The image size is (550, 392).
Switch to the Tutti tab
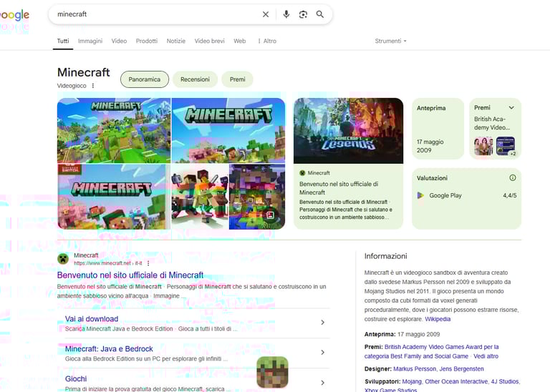click(x=63, y=41)
